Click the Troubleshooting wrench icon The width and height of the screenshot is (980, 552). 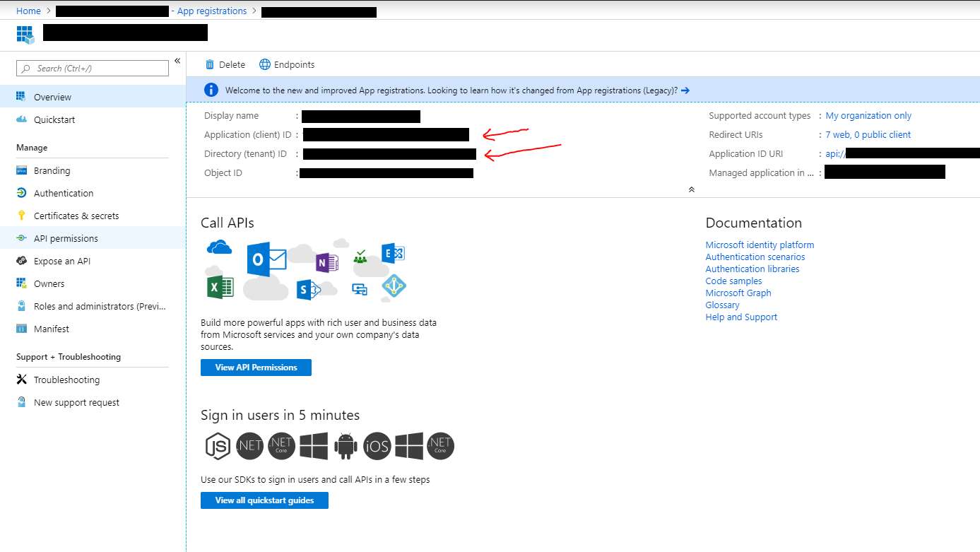(21, 380)
